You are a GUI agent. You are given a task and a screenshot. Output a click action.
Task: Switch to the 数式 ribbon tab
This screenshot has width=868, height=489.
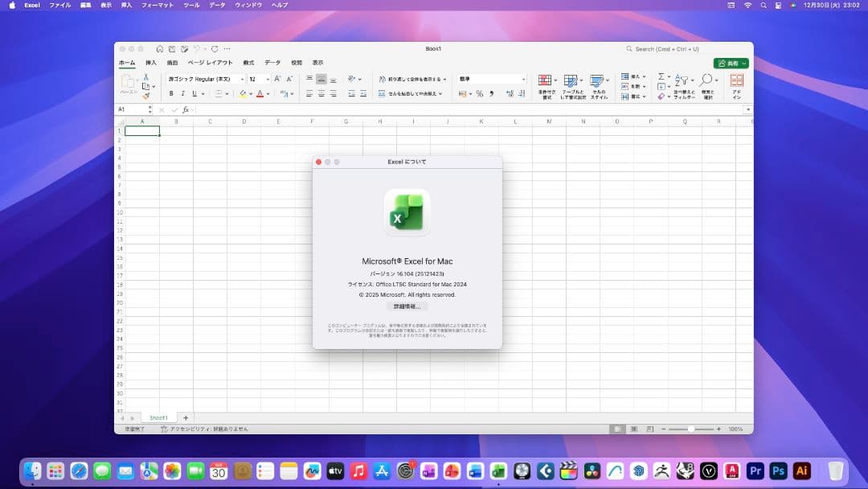249,62
